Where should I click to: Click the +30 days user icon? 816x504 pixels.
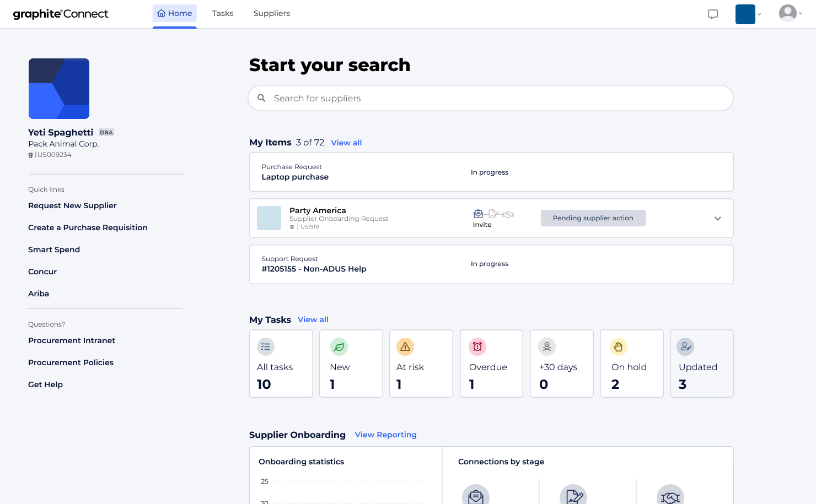click(546, 346)
